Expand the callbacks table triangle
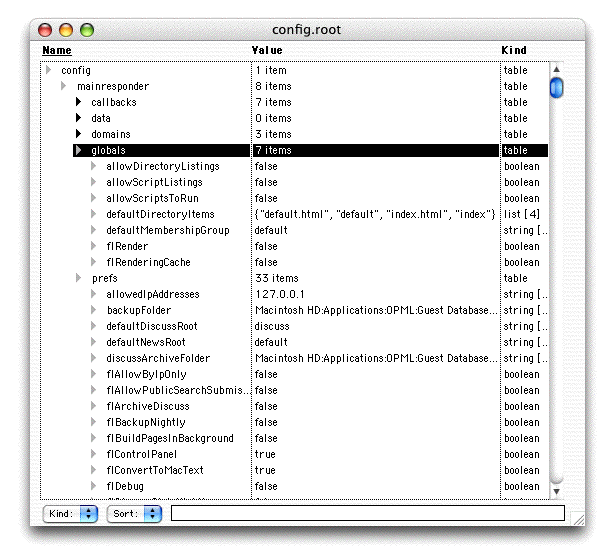Image resolution: width=610 pixels, height=559 pixels. click(79, 102)
